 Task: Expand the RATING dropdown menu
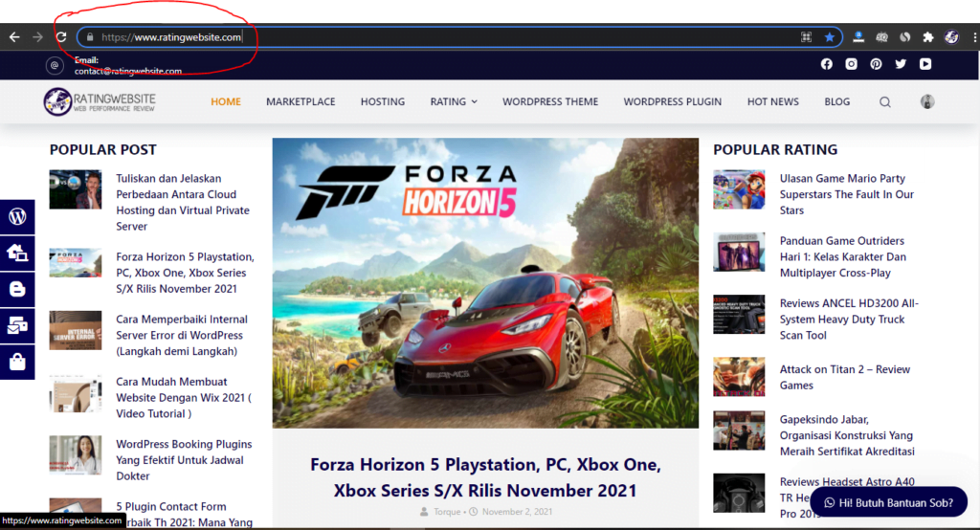coord(453,101)
